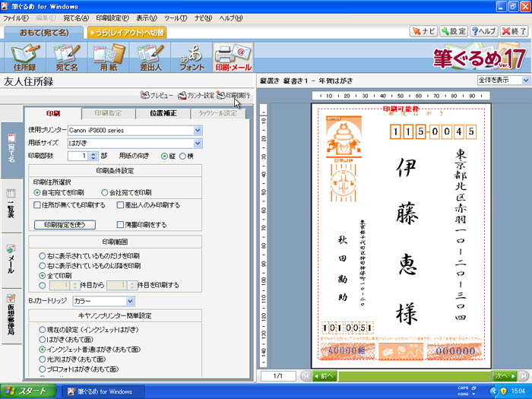Open プレビュー print preview

157,96
